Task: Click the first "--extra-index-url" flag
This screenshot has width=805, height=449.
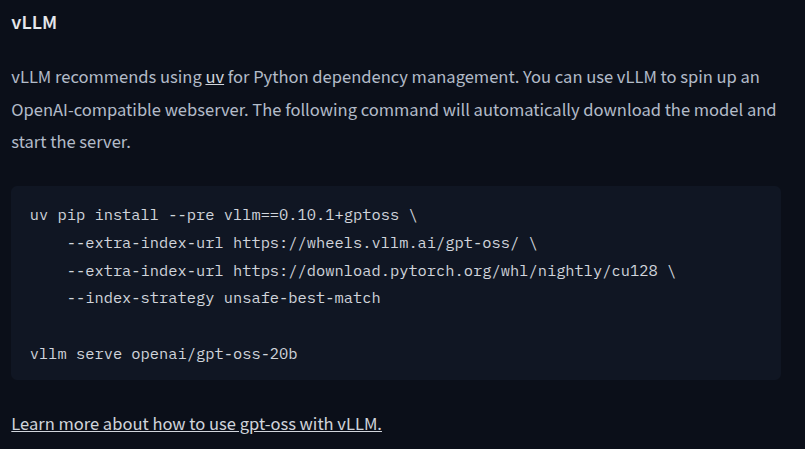Action: 144,243
